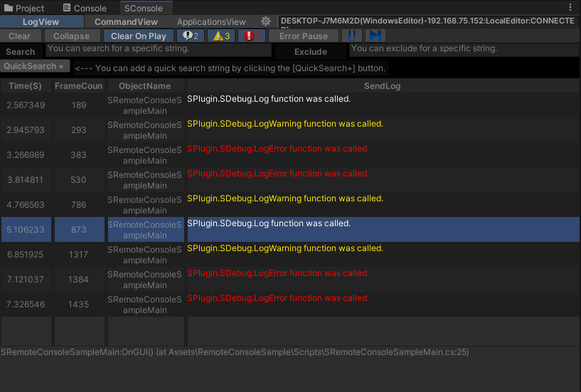Click the step forward icon button

coord(375,36)
